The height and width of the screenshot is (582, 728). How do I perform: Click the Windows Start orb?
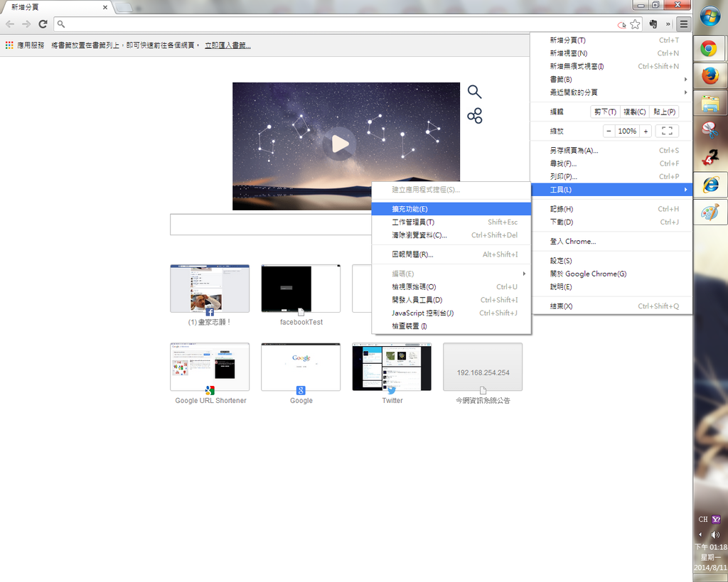coord(710,18)
